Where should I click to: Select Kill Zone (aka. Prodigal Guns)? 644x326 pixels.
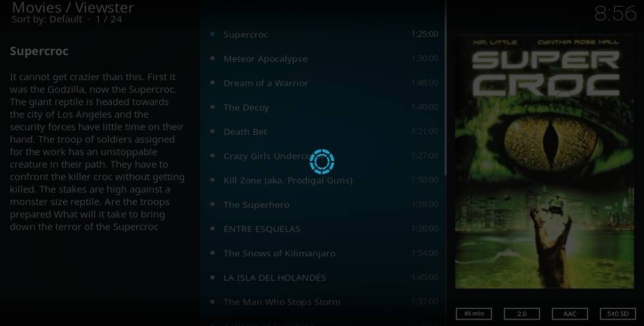[322, 180]
